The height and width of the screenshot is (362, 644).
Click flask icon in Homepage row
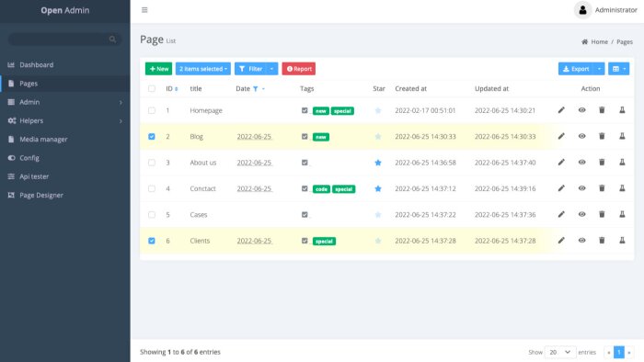coord(622,110)
